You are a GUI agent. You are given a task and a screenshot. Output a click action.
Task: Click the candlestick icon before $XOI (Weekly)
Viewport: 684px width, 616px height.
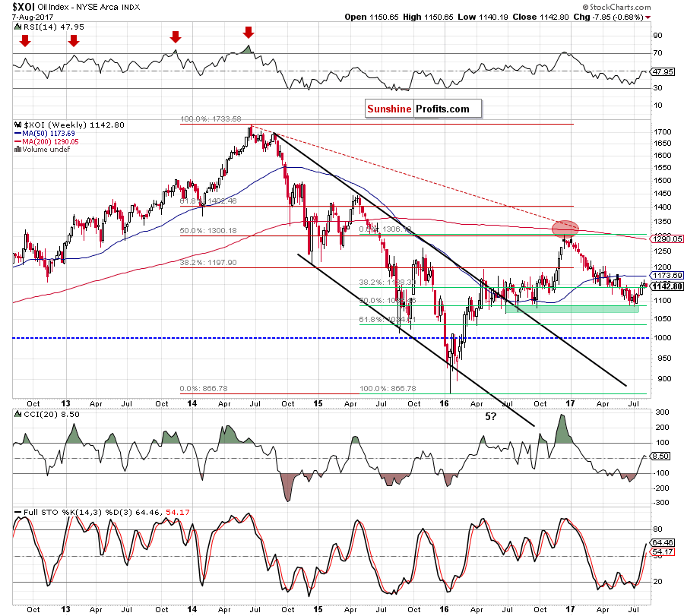coord(17,125)
